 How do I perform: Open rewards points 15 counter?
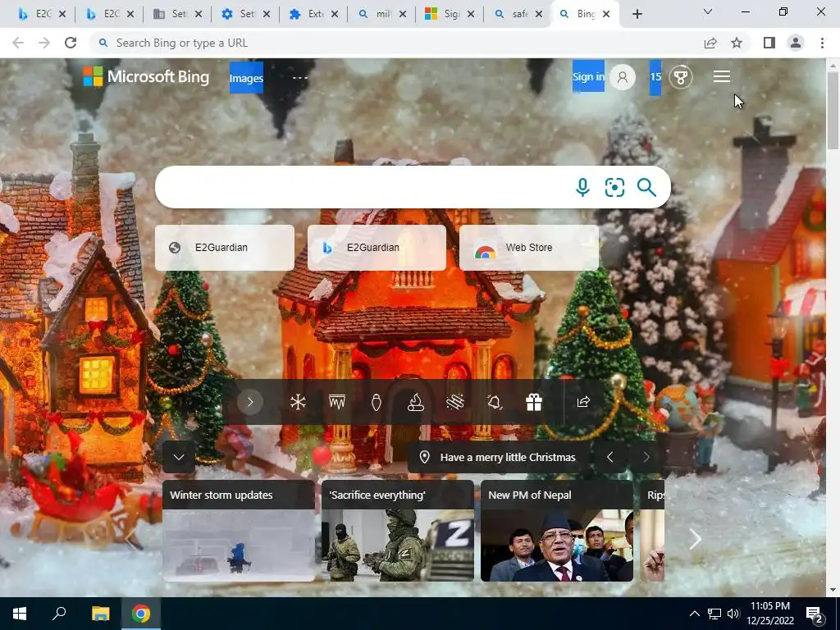point(655,77)
